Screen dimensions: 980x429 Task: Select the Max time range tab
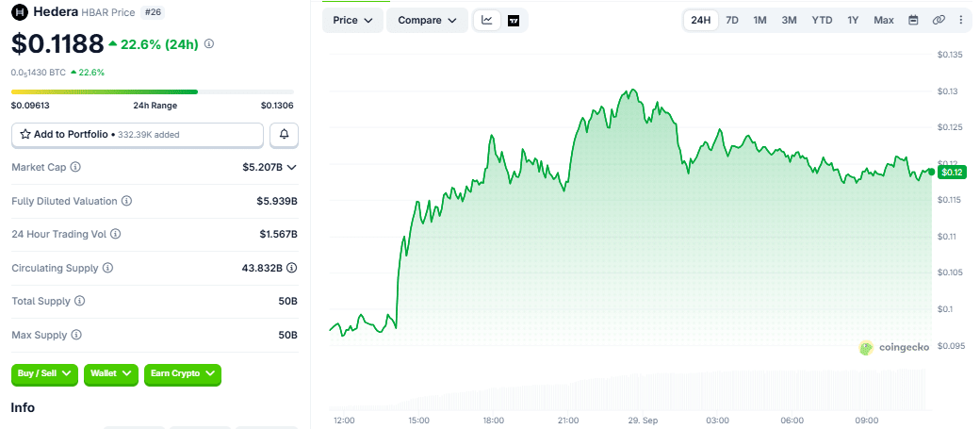pyautogui.click(x=884, y=20)
